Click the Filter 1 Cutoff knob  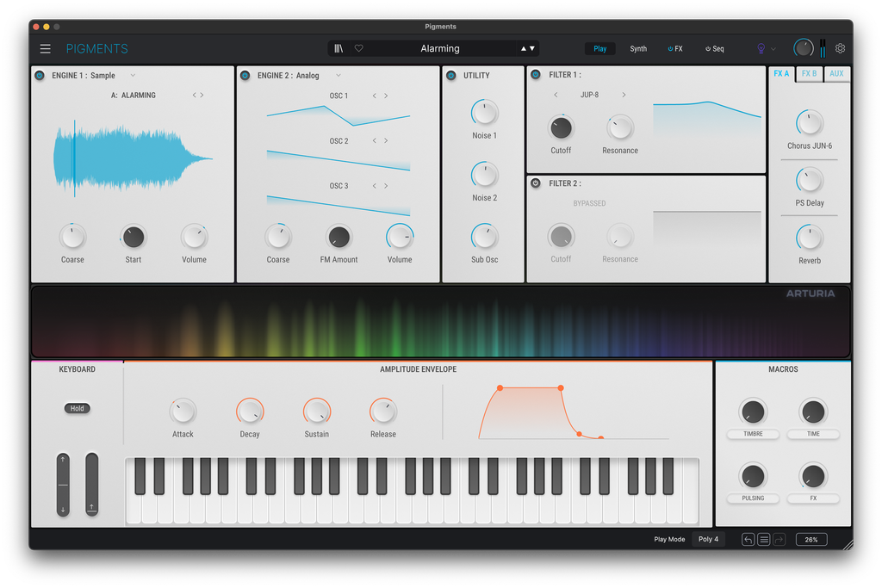(x=561, y=128)
